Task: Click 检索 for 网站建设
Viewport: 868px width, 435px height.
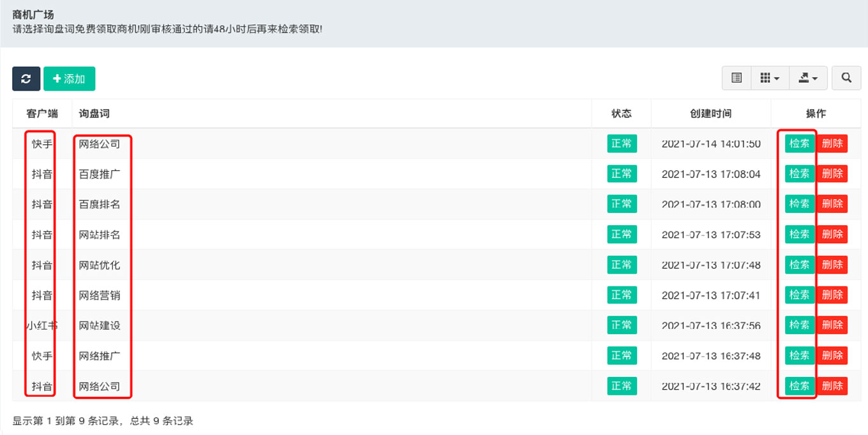Action: click(800, 325)
